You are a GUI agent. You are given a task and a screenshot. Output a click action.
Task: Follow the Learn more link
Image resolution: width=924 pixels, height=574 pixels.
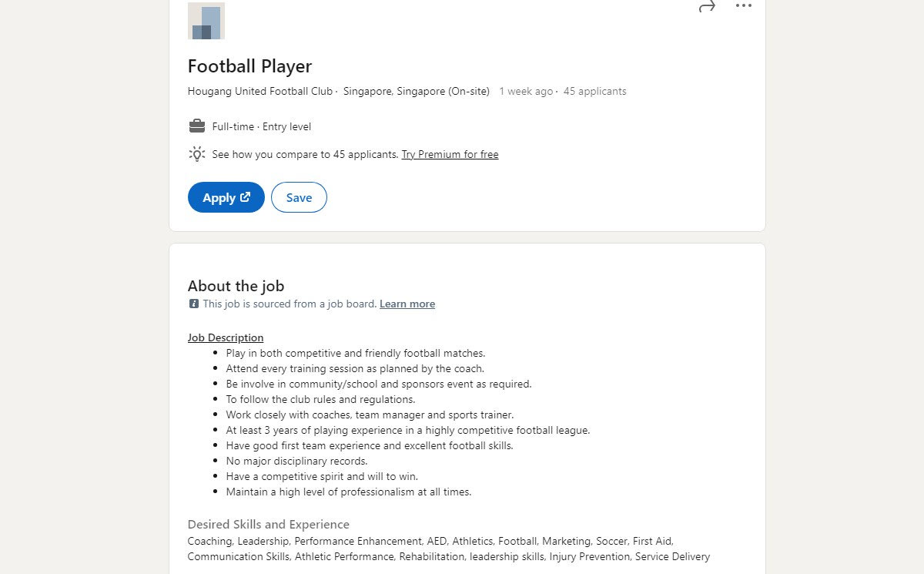pyautogui.click(x=407, y=304)
